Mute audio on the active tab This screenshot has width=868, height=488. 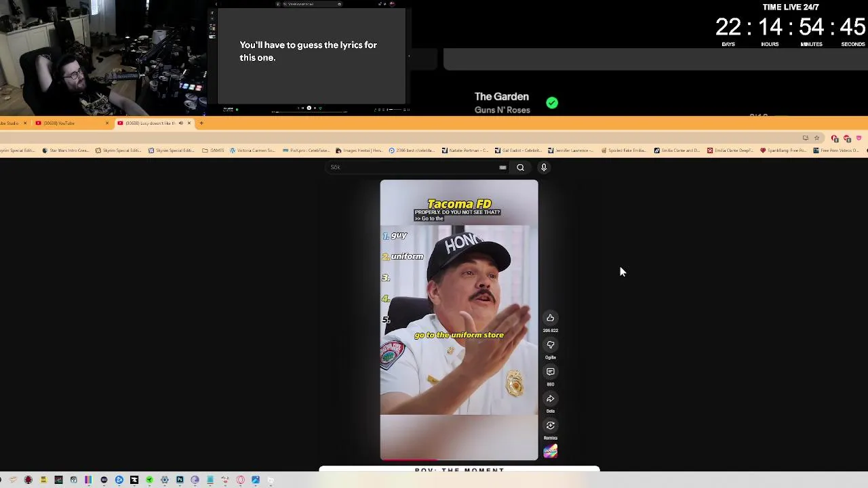point(181,123)
